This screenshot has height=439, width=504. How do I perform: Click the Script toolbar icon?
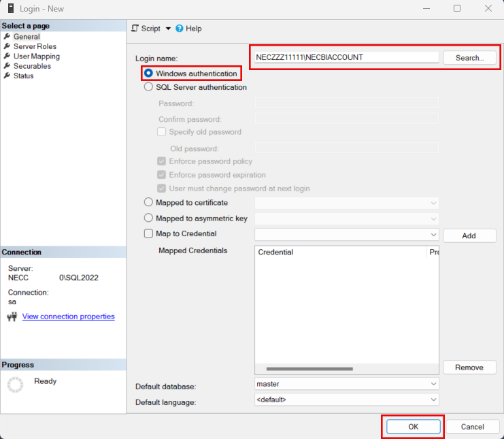135,29
